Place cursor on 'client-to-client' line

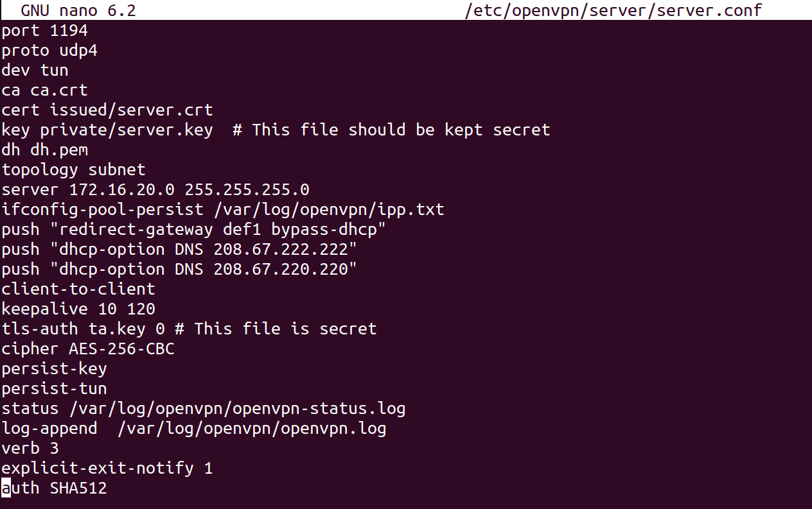[x=78, y=289]
